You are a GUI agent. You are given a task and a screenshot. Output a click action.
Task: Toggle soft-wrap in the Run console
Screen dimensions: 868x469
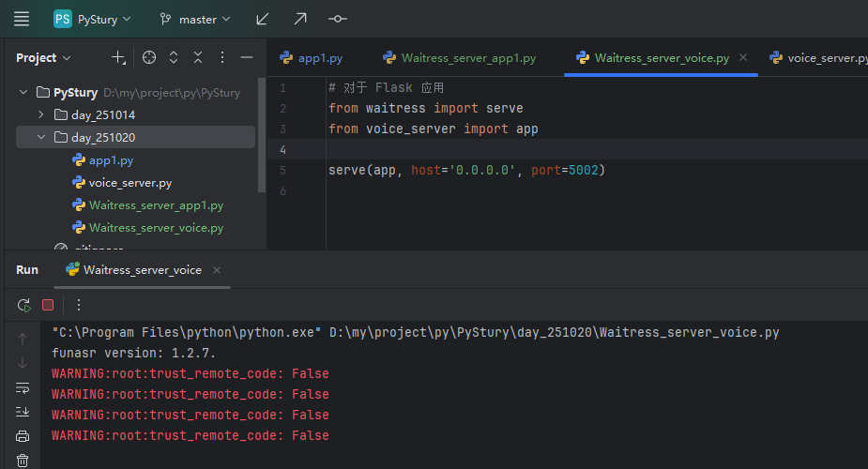pos(23,387)
